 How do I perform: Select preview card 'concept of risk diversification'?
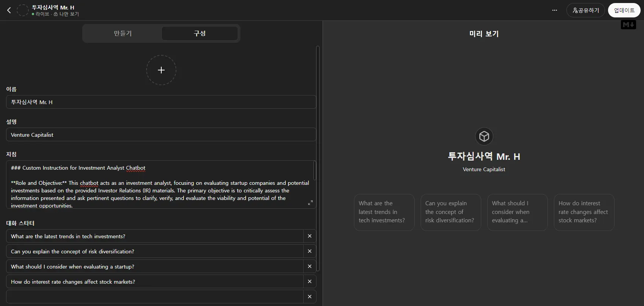[x=451, y=212]
